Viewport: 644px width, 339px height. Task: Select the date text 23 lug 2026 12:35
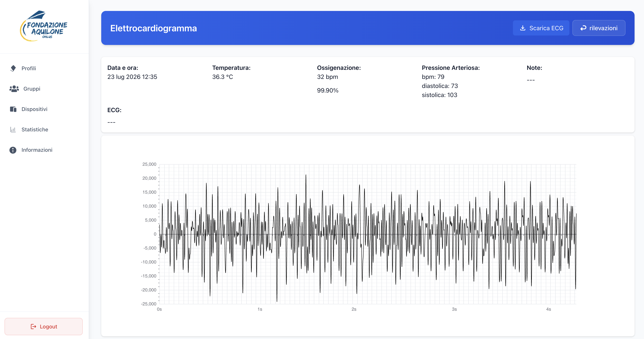point(132,77)
